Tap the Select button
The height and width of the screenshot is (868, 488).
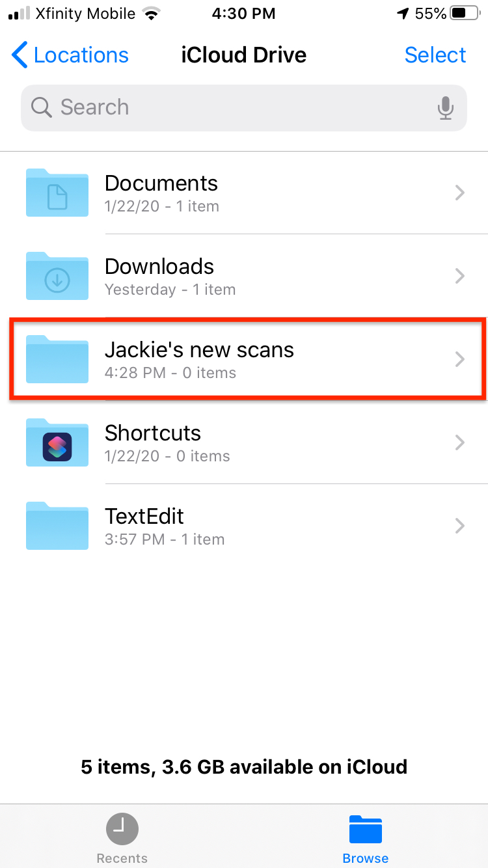(435, 55)
